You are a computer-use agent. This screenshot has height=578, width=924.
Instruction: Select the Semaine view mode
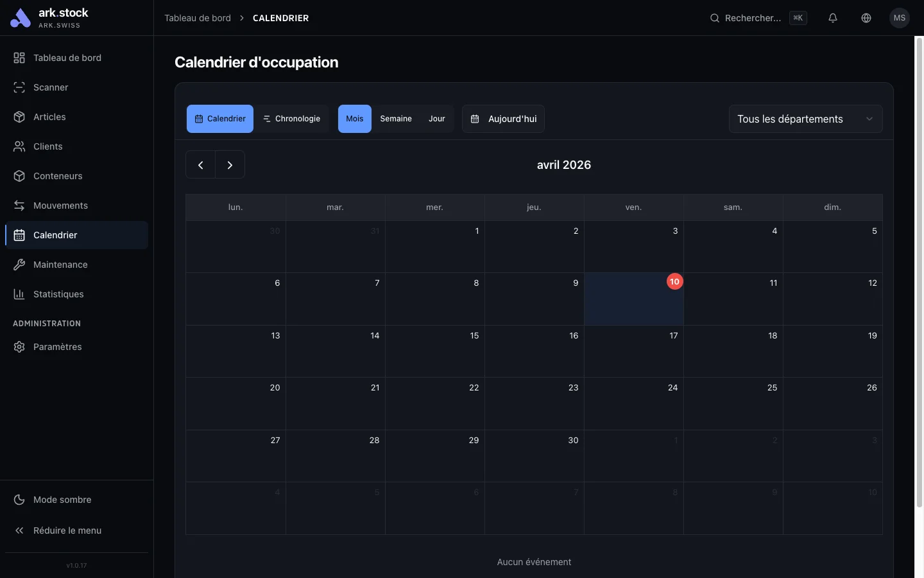tap(395, 119)
